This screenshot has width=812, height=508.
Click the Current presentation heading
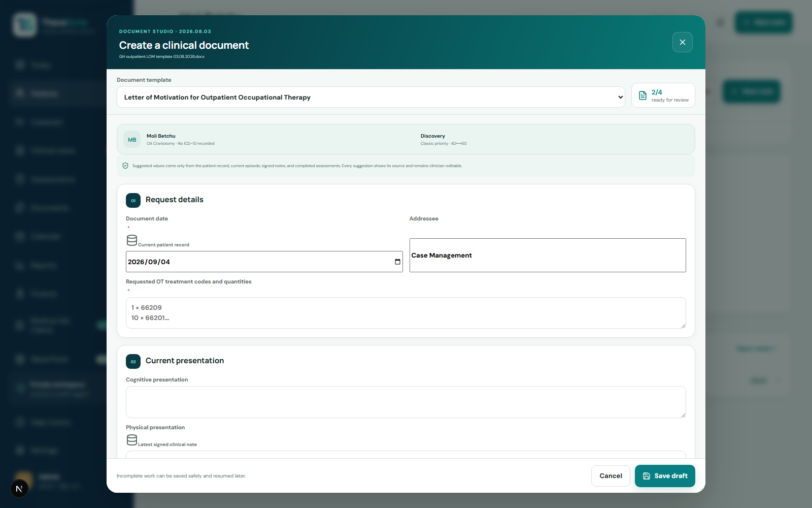185,361
